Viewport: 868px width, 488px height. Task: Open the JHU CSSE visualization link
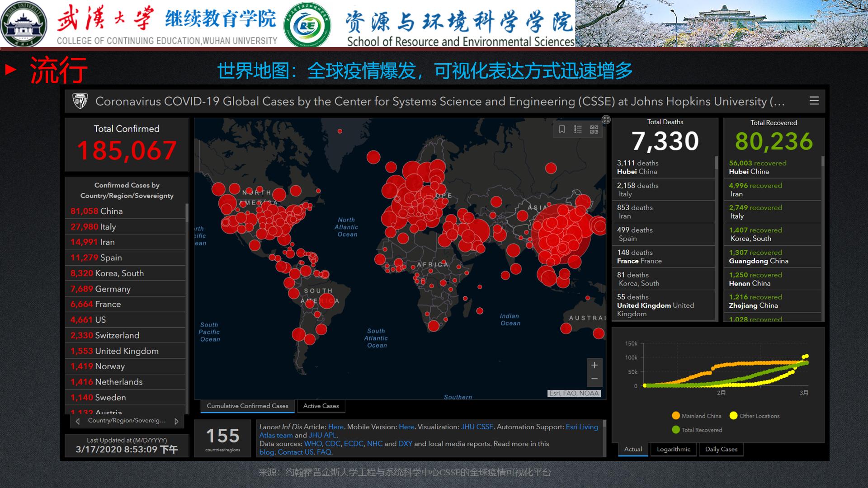coord(477,427)
